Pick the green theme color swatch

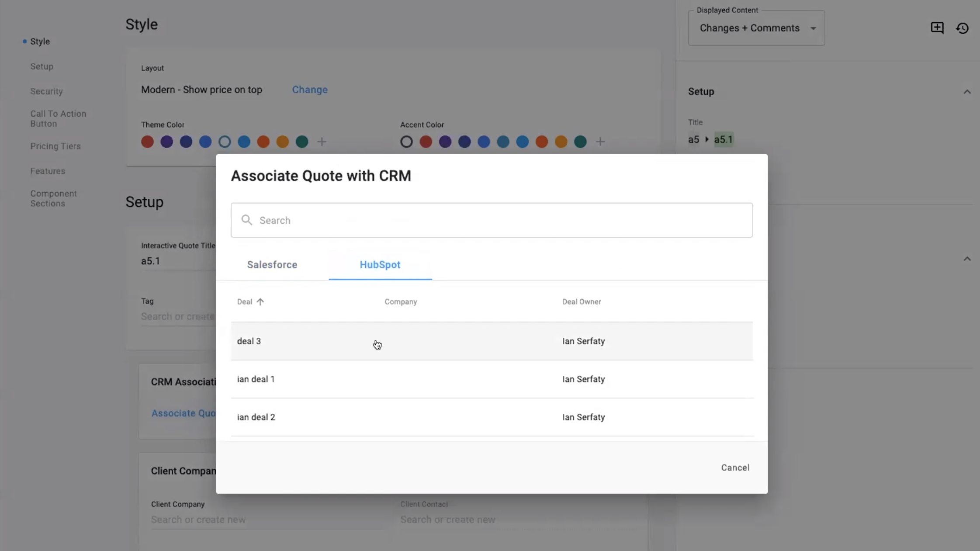click(302, 142)
